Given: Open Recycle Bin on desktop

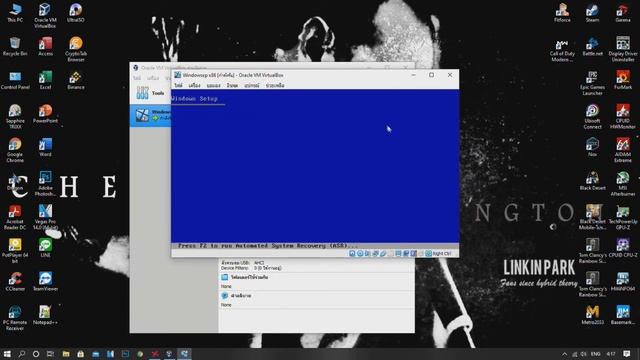Looking at the screenshot, I should point(15,47).
